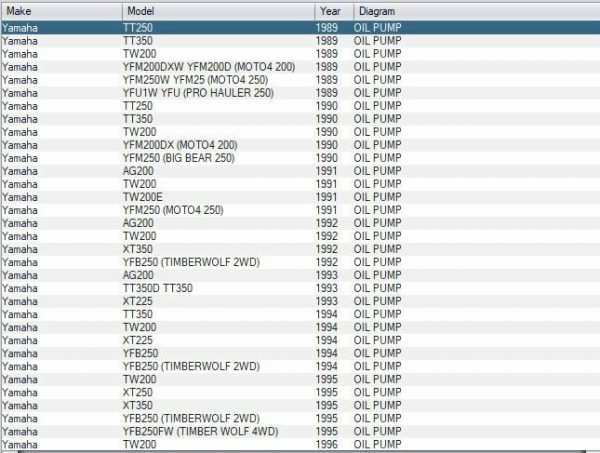
Task: Click year 1995 in YFB250FW row
Action: (327, 431)
